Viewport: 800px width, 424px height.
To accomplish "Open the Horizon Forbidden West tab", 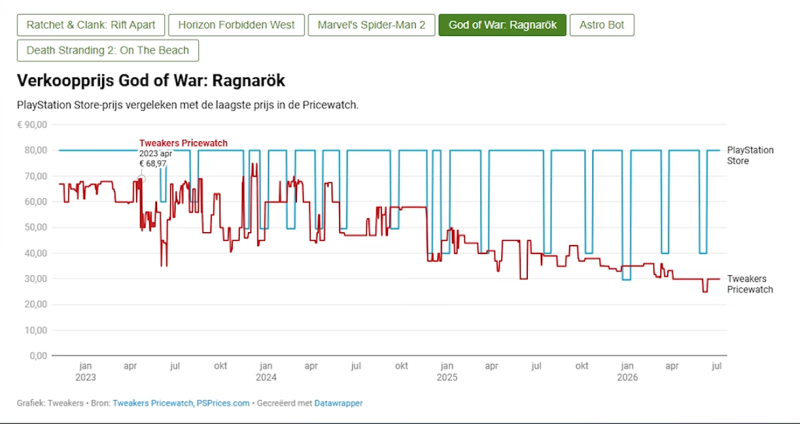I will pos(237,25).
